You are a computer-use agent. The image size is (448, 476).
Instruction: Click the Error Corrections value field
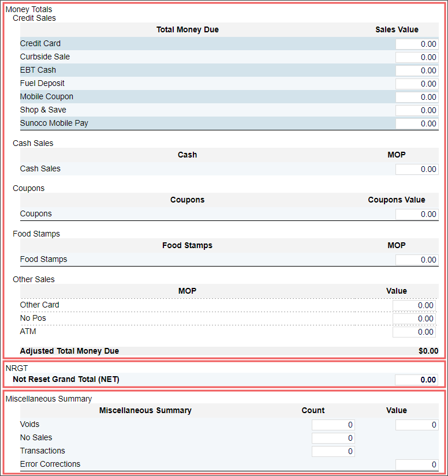tap(417, 465)
